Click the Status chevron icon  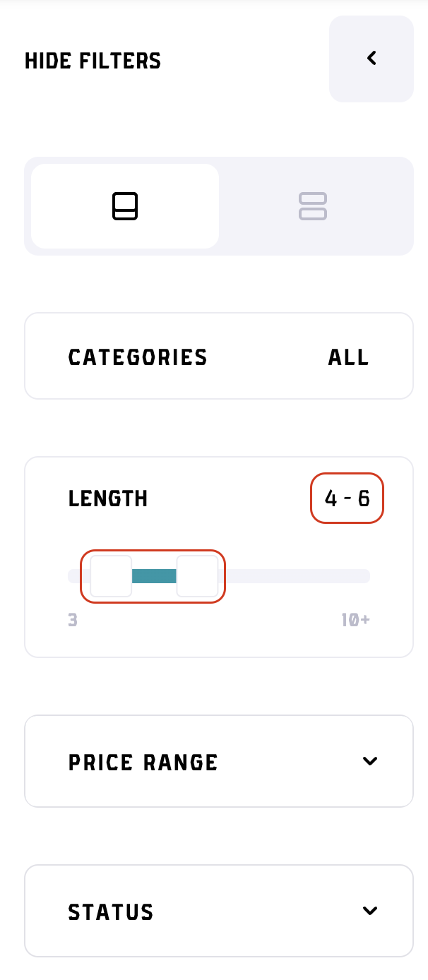[369, 911]
